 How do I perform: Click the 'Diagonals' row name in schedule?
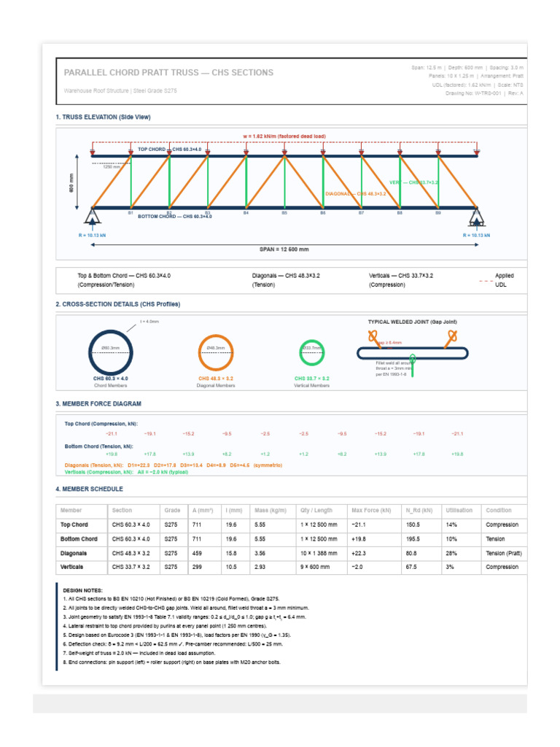click(74, 553)
